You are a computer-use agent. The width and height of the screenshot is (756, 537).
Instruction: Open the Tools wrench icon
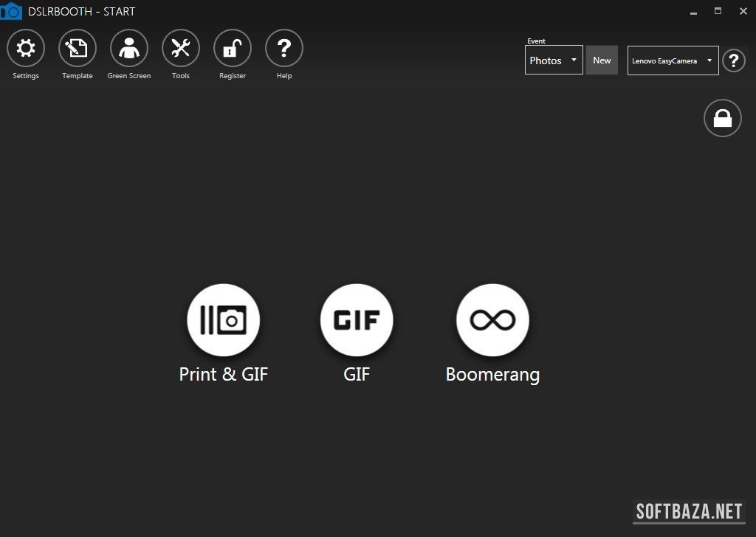[x=181, y=49]
